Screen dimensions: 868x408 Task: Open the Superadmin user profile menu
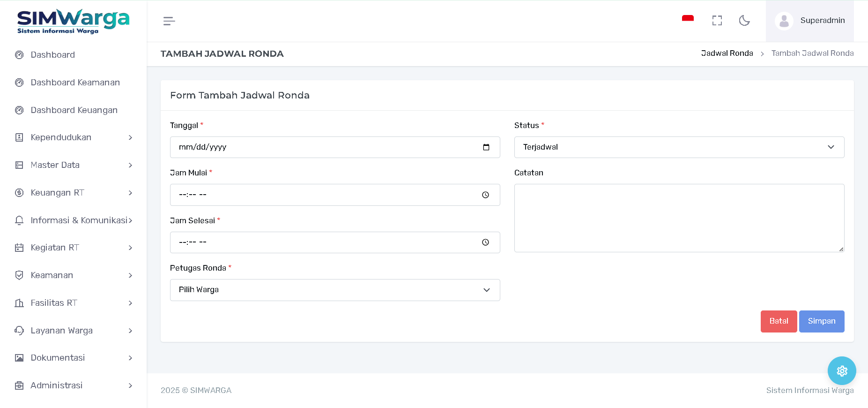pyautogui.click(x=809, y=21)
